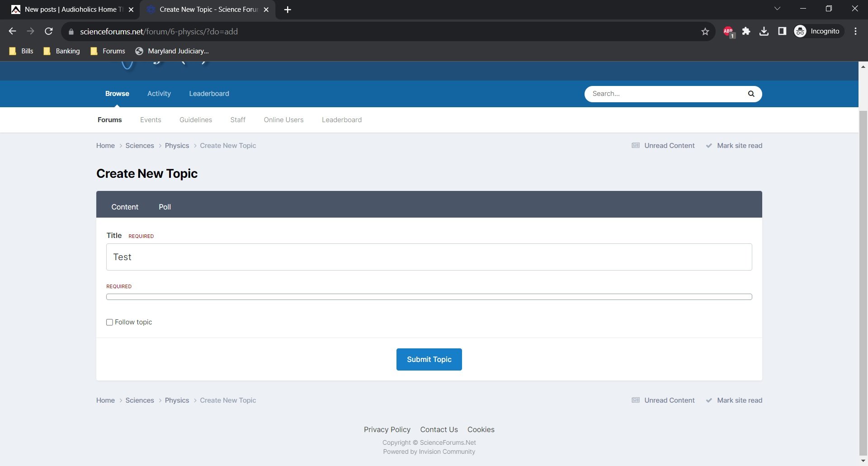Open the Banking bookmark folder
Viewport: 868px width, 466px height.
[x=61, y=51]
